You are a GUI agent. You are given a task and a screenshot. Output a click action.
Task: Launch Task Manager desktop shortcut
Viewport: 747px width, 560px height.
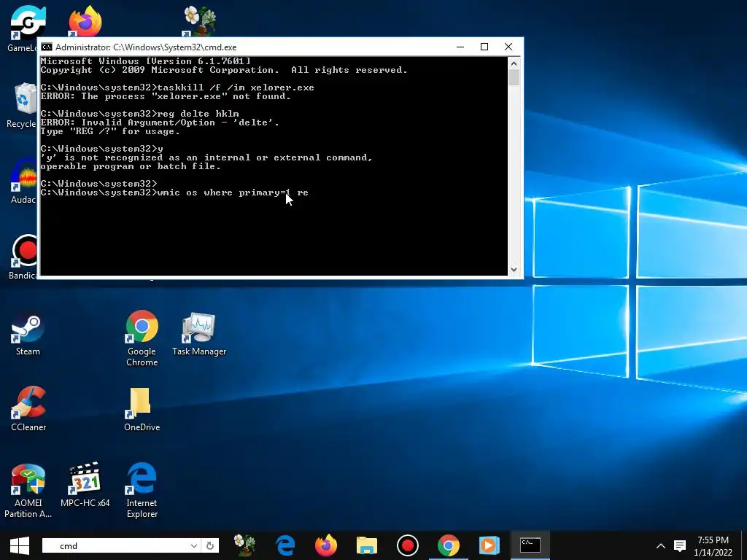click(x=199, y=334)
